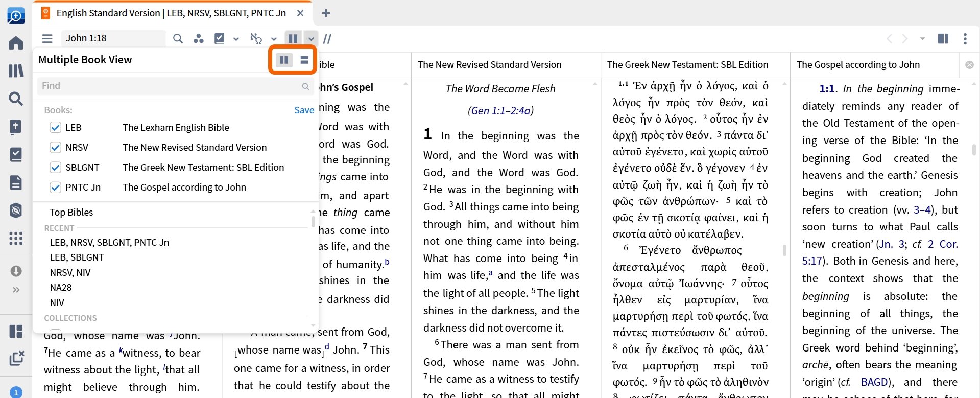Click the magnifier in the Find field
The width and height of the screenshot is (980, 398).
(305, 86)
